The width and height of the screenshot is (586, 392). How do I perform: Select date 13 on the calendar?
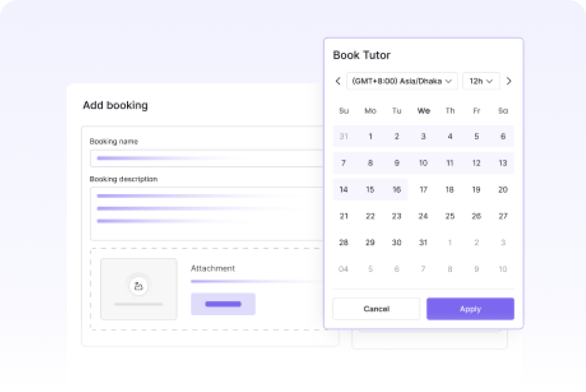click(503, 163)
